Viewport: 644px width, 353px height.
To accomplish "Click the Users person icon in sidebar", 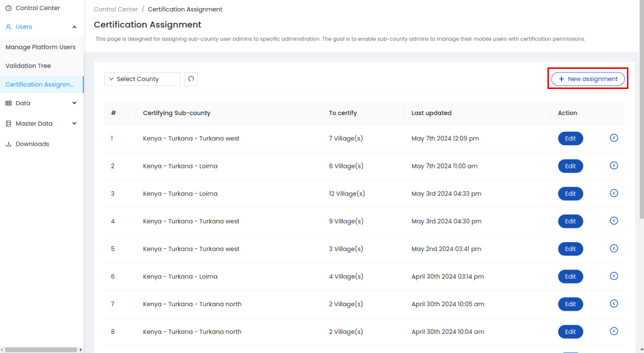I will (9, 27).
